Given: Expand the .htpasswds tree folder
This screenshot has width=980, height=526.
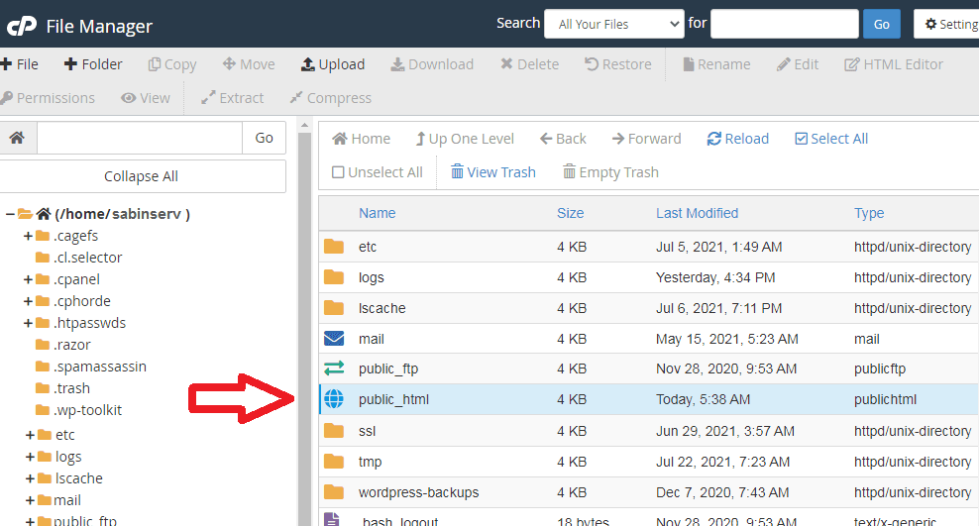Looking at the screenshot, I should pos(29,323).
